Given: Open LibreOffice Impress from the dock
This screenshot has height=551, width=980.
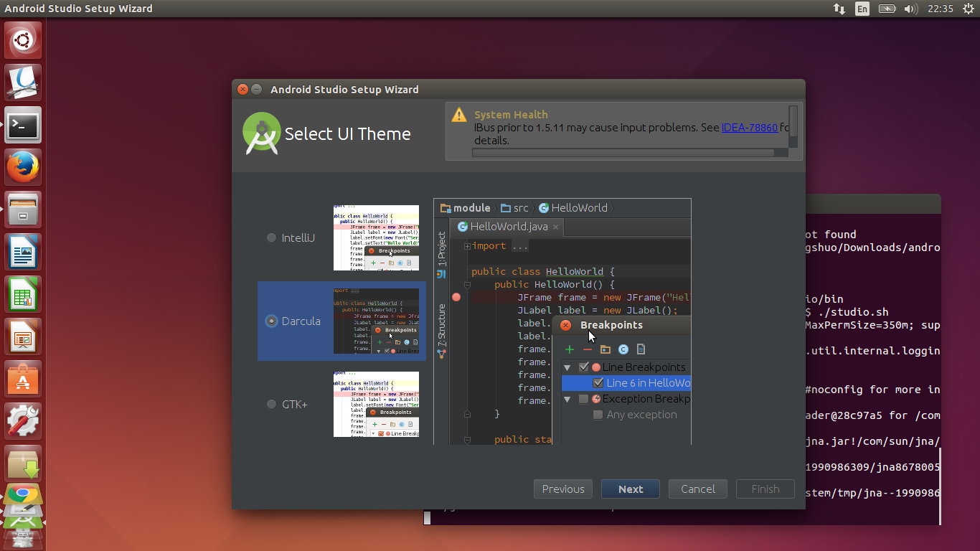Looking at the screenshot, I should click(x=24, y=336).
